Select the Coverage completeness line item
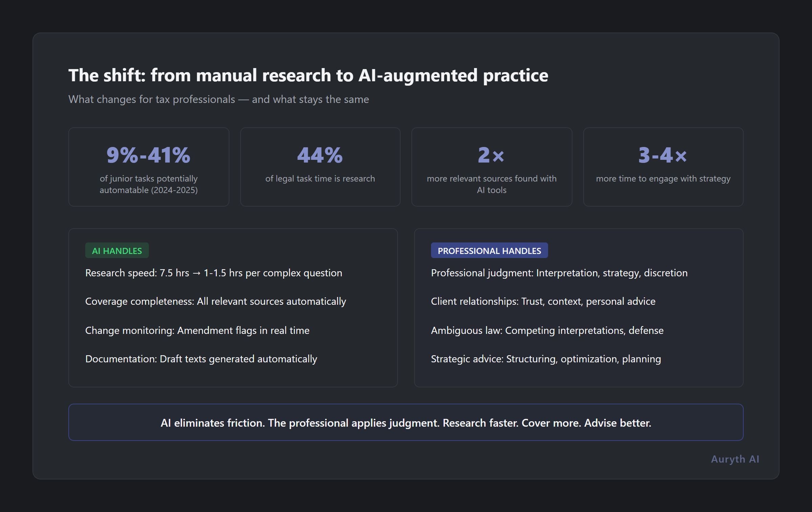Image resolution: width=812 pixels, height=512 pixels. [x=216, y=301]
